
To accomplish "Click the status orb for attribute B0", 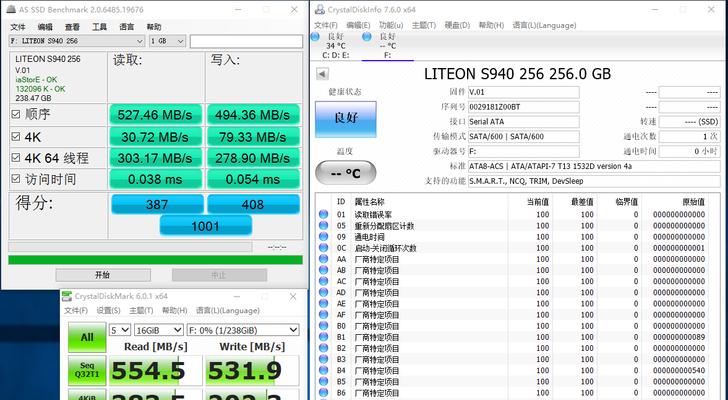I will (x=324, y=326).
